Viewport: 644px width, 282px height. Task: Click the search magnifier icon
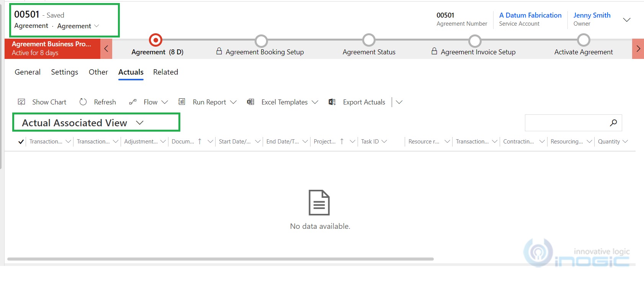tap(613, 123)
